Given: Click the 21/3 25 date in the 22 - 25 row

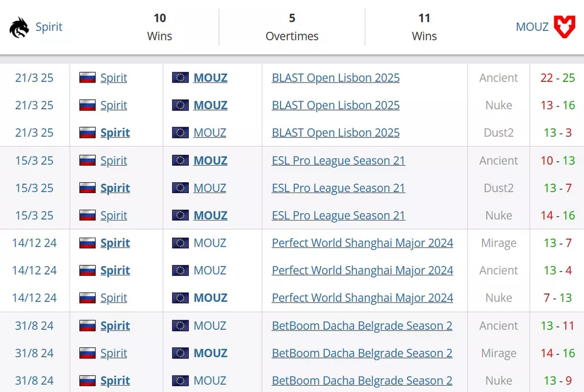Looking at the screenshot, I should point(34,77).
